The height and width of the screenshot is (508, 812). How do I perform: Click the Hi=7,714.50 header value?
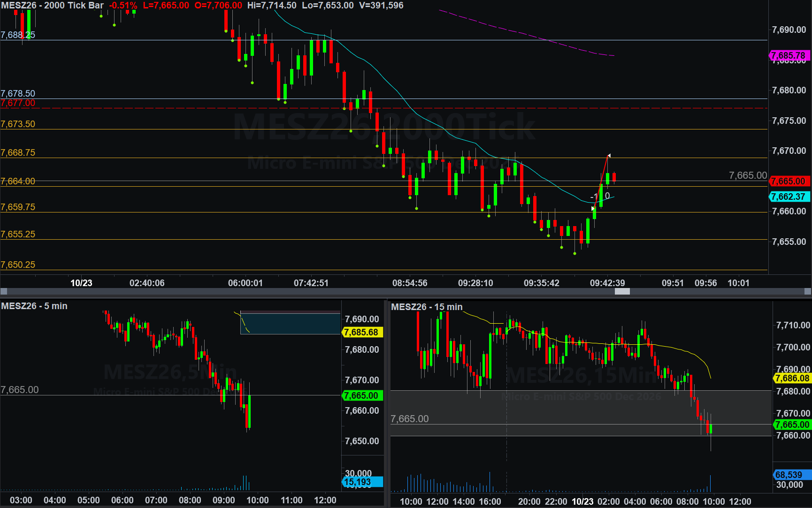click(x=272, y=6)
